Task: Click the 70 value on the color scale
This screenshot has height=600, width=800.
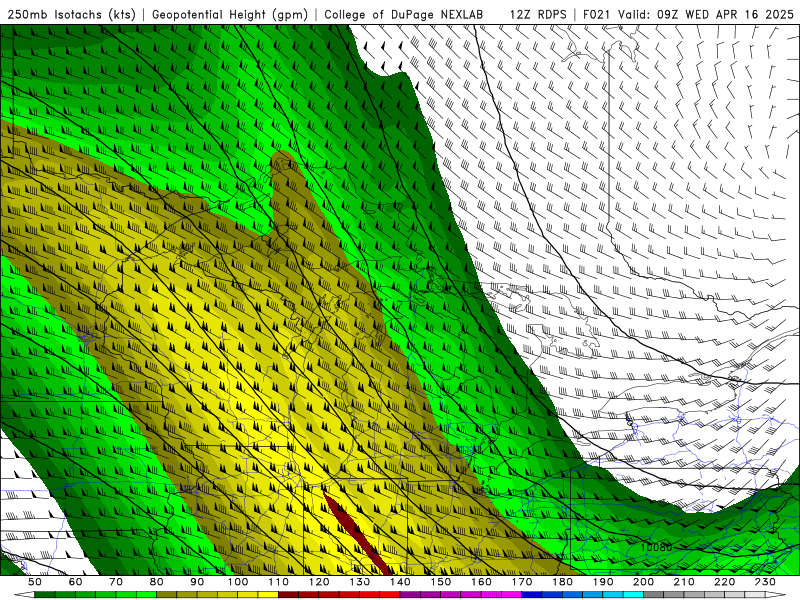Action: (x=116, y=582)
